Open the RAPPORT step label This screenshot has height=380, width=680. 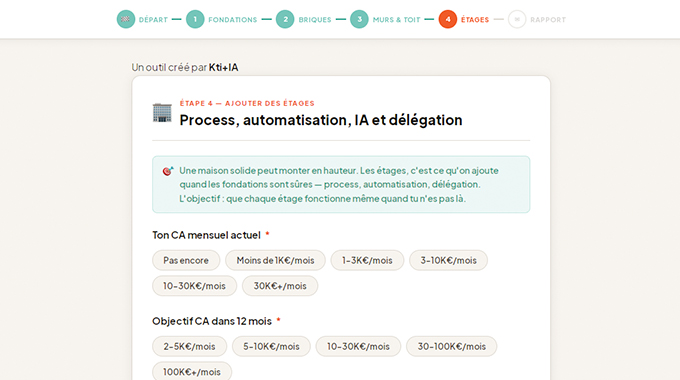548,20
